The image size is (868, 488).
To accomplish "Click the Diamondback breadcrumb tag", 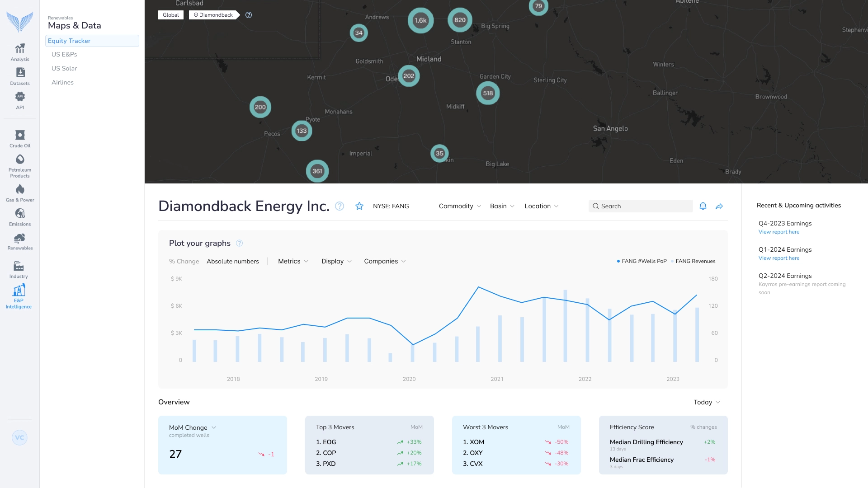I will 213,15.
